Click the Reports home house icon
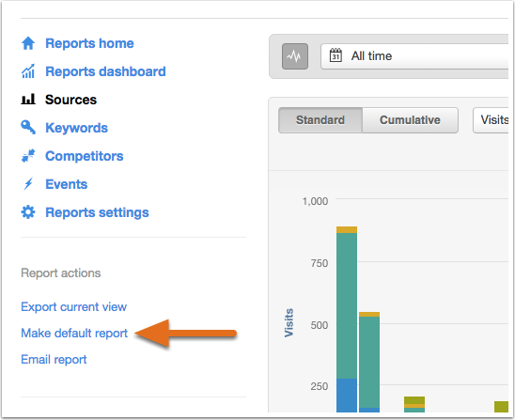The width and height of the screenshot is (515, 420). 28,43
